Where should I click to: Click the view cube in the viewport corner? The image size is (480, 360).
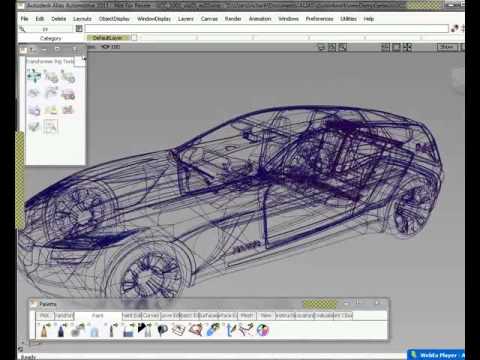[458, 78]
